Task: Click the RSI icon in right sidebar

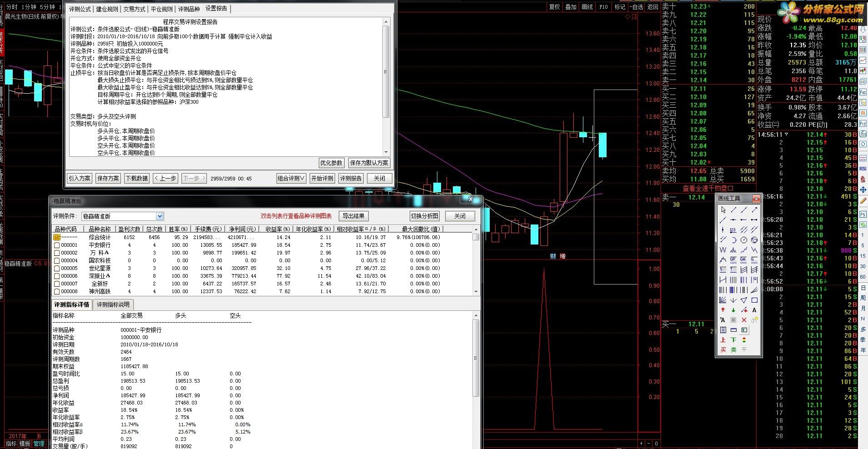Action: [863, 168]
